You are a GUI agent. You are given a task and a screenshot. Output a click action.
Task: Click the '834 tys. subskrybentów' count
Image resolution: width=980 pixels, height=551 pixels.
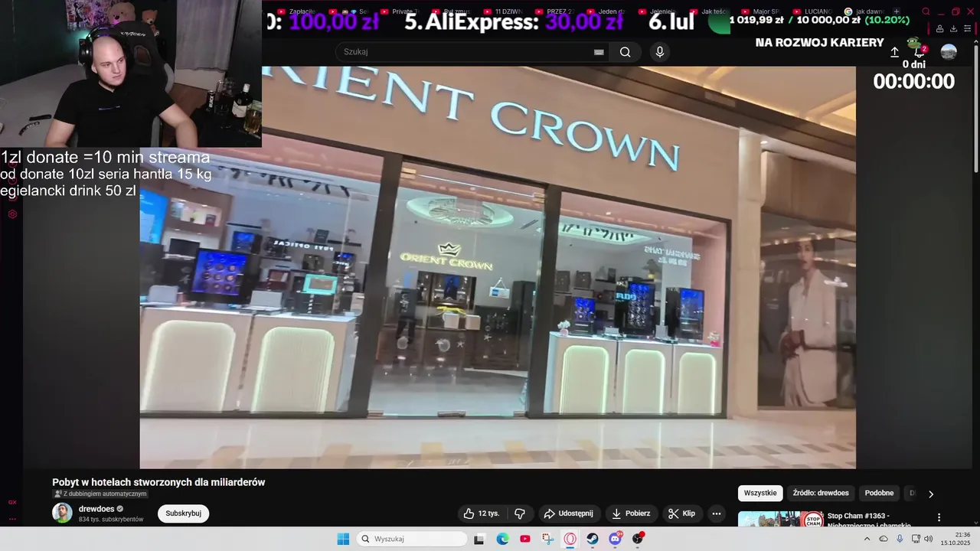click(x=111, y=520)
